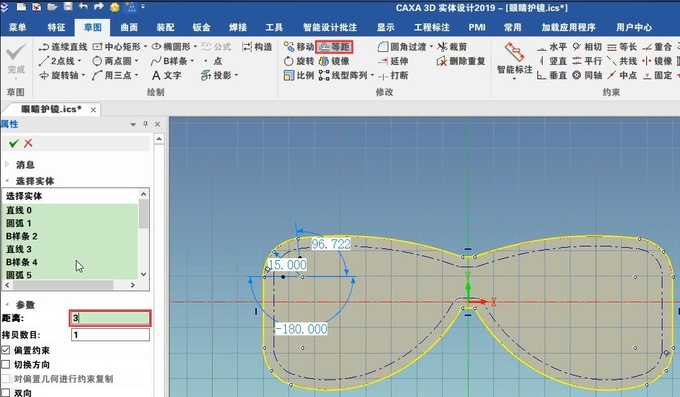Screen dimensions: 680x397
Task: Open the 智能标注 smart dimension tool
Action: click(514, 61)
